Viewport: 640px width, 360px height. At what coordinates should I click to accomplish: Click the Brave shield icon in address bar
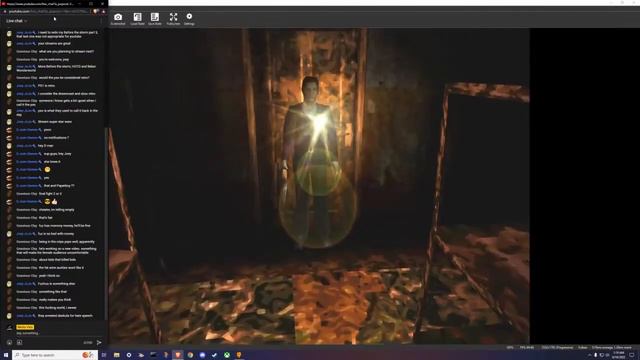[x=96, y=11]
